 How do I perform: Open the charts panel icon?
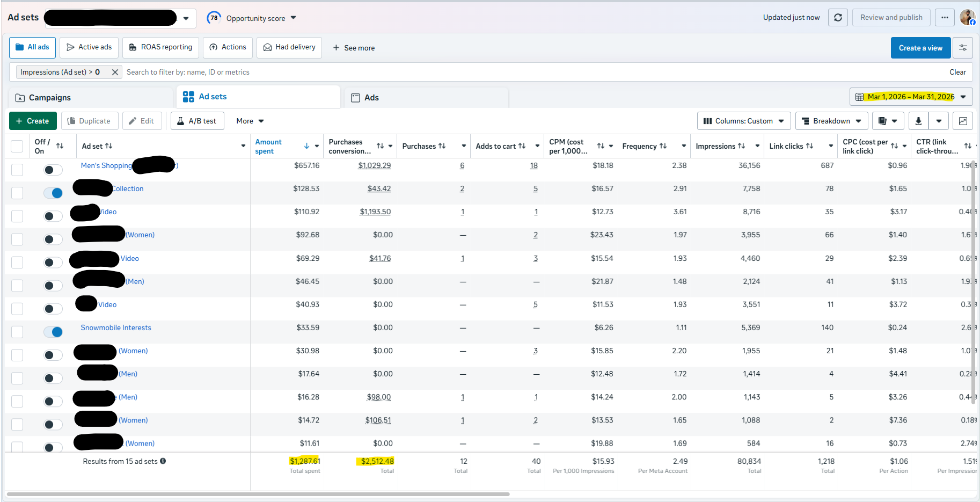(x=963, y=121)
